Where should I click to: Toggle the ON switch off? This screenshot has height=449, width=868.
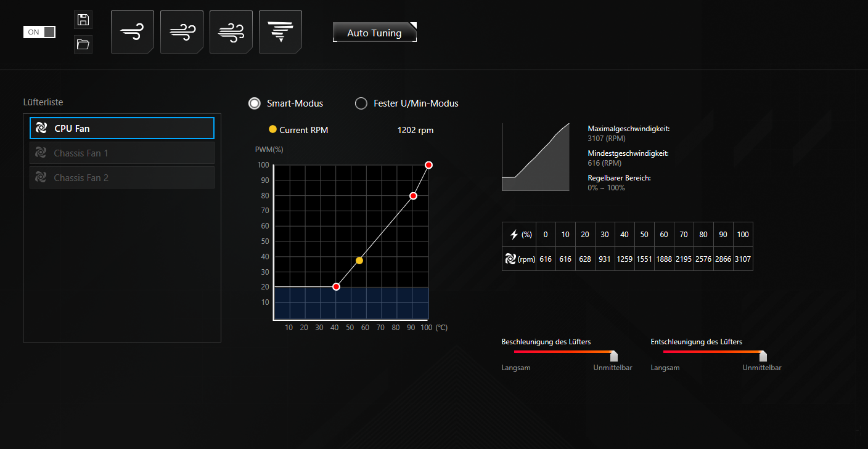(39, 32)
